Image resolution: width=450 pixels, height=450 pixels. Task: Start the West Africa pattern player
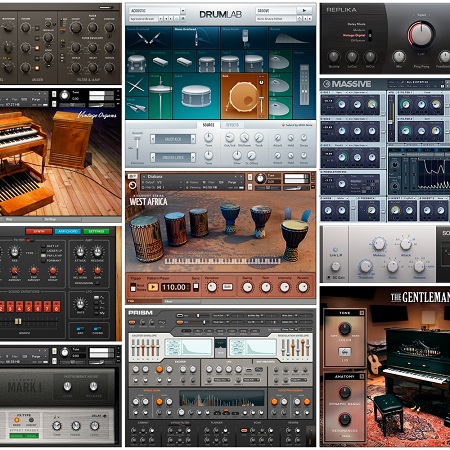[x=153, y=287]
